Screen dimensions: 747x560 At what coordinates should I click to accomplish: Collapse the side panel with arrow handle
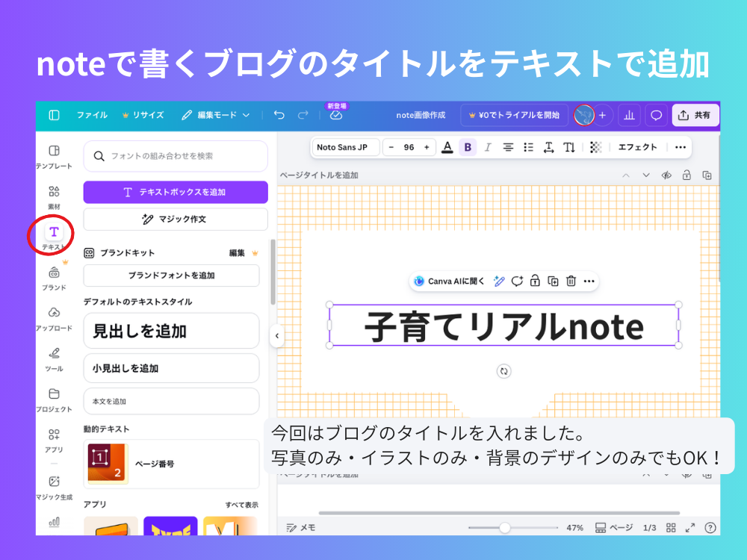pyautogui.click(x=276, y=336)
